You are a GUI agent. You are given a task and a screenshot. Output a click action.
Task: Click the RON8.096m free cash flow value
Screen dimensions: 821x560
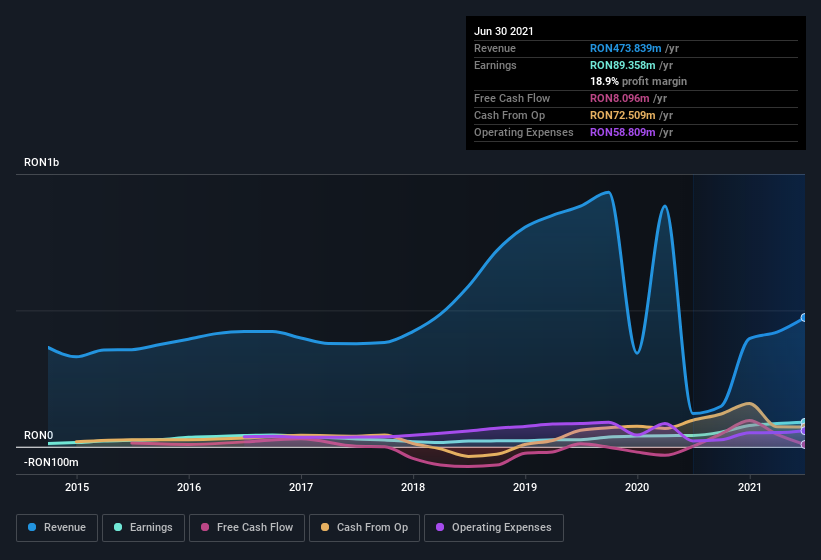pyautogui.click(x=619, y=98)
